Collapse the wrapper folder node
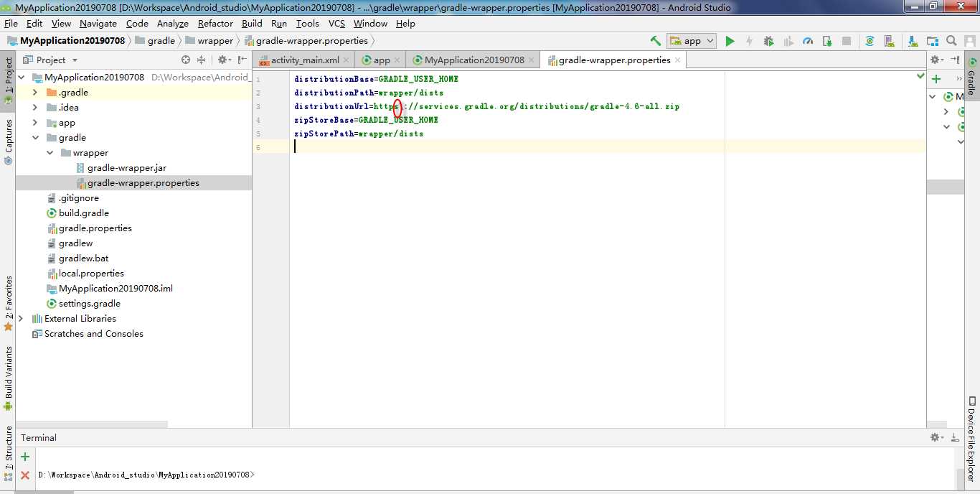Image resolution: width=980 pixels, height=494 pixels. [50, 153]
